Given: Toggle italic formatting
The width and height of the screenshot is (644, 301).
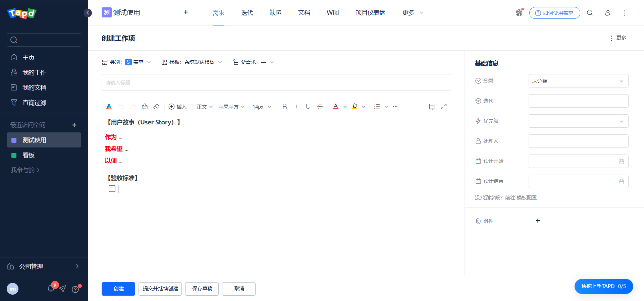Looking at the screenshot, I should coord(296,107).
